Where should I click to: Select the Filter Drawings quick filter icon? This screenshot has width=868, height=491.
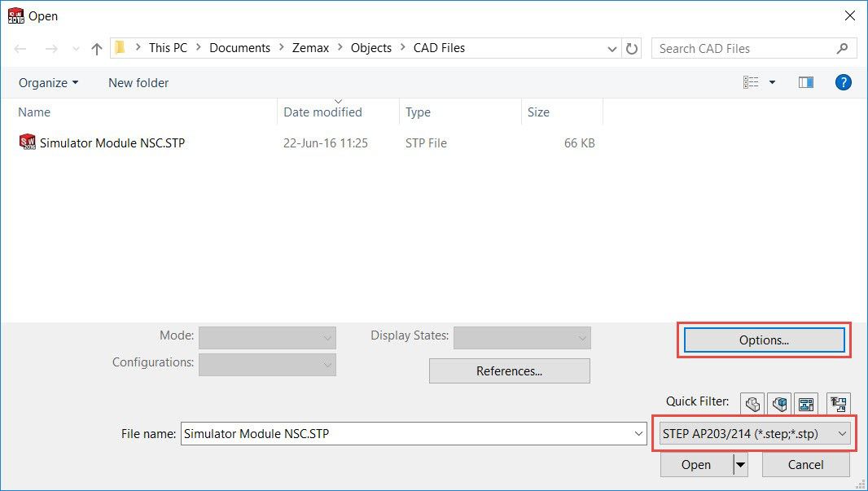[806, 403]
